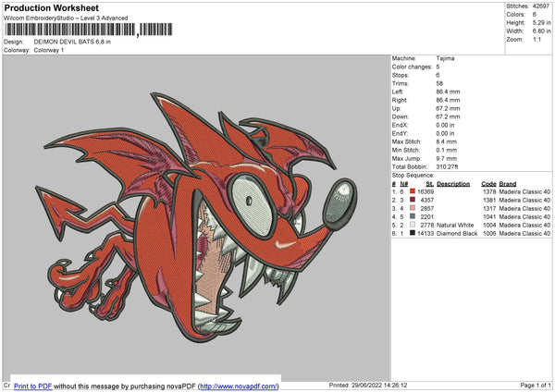Click stitch count '2201' in stop 4
This screenshot has width=555, height=392.
[x=426, y=217]
